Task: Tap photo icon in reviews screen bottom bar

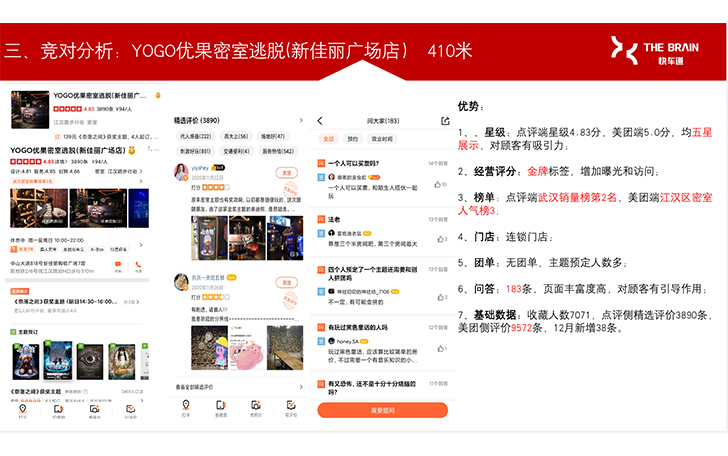Action: click(256, 405)
